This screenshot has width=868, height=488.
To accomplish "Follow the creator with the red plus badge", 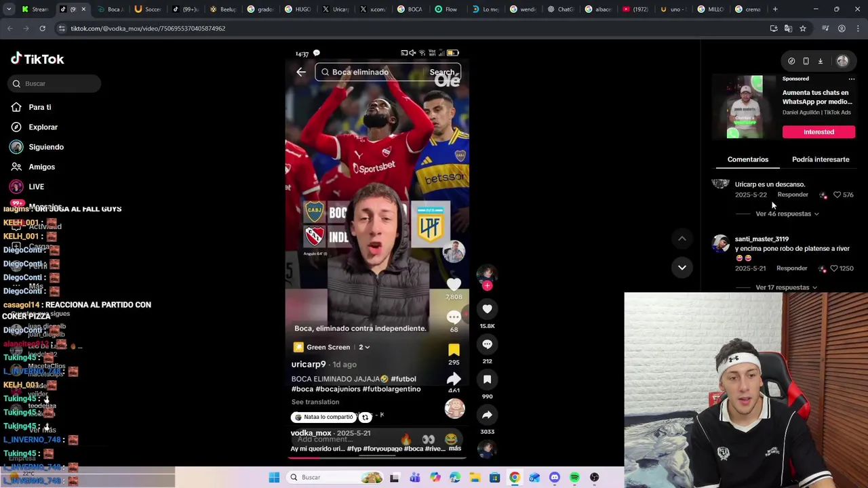I will tap(487, 285).
